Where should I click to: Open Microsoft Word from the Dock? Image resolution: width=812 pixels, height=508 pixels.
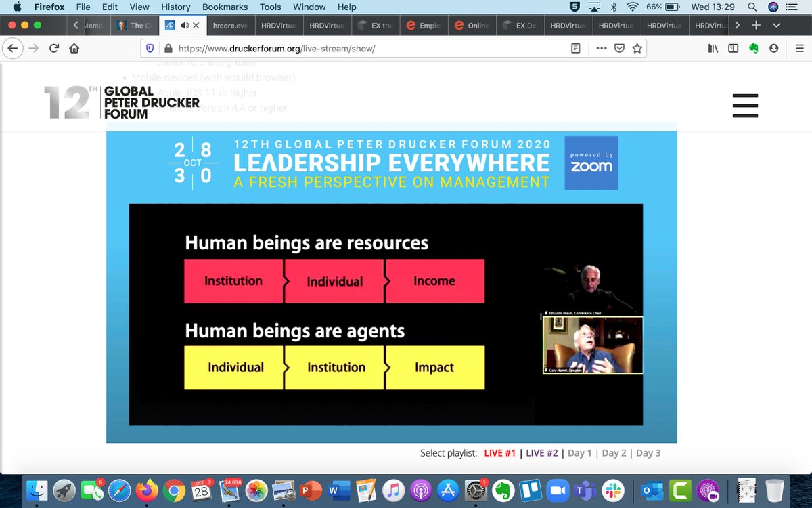(x=338, y=490)
